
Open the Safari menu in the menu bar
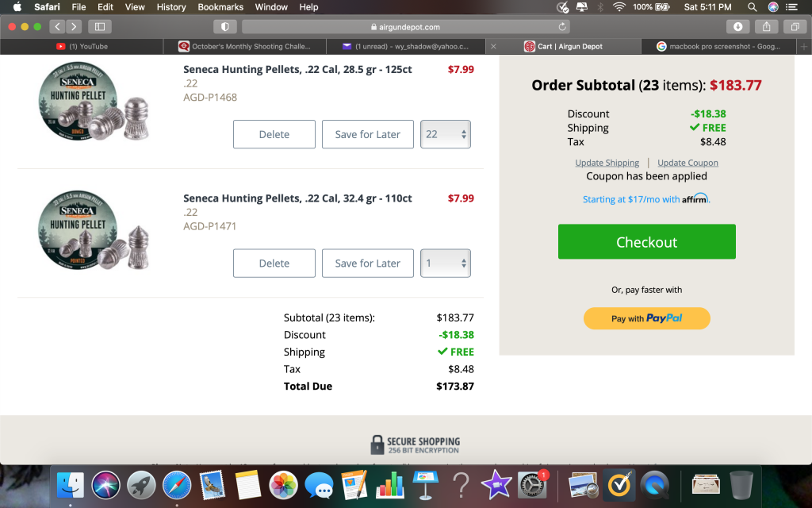(x=47, y=6)
